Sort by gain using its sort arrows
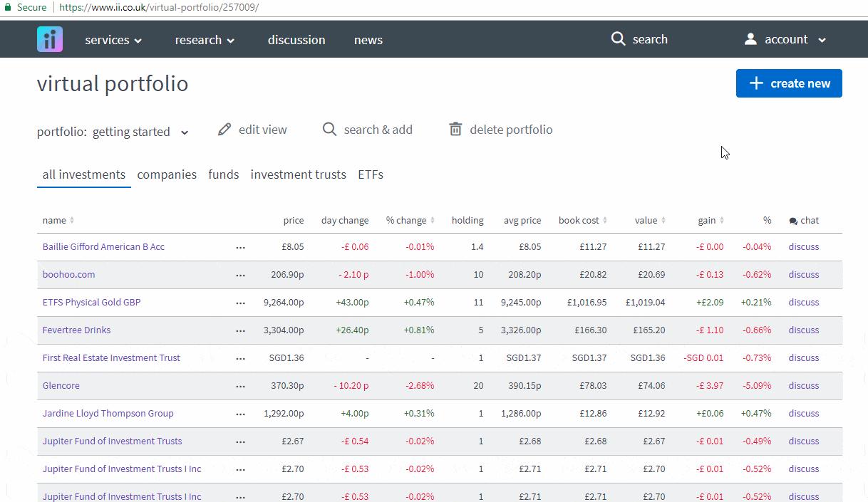Screen dimensions: 868x502 (x=721, y=221)
